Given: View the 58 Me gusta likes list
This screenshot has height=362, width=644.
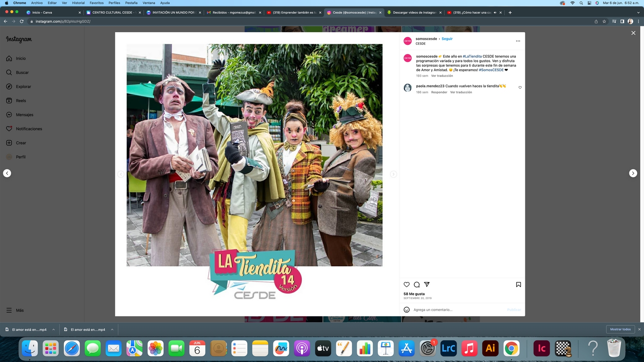Looking at the screenshot, I should click(414, 294).
